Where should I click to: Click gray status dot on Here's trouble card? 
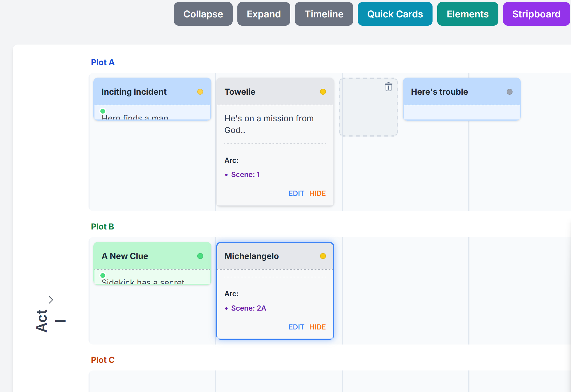click(x=509, y=92)
